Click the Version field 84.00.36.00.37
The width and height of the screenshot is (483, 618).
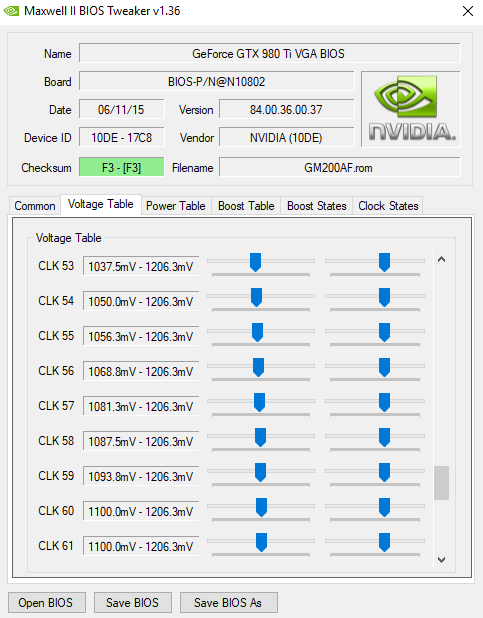(x=287, y=110)
